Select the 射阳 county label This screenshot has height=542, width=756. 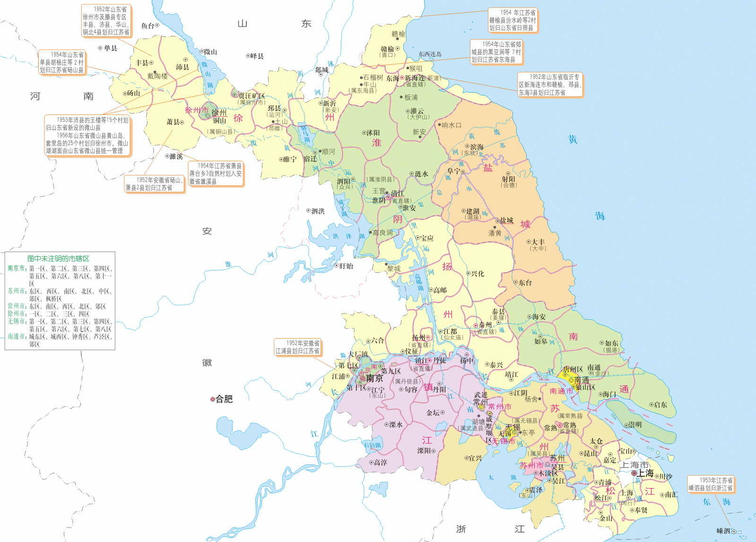509,179
